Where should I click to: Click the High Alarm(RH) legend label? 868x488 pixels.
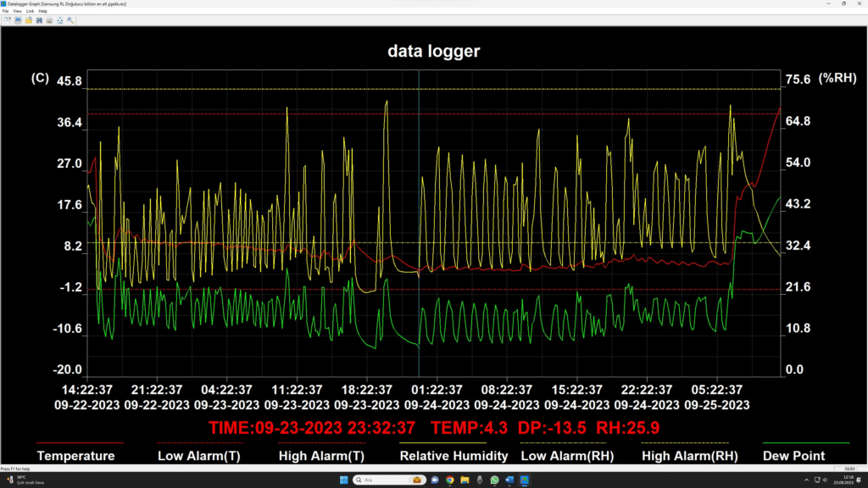(690, 456)
